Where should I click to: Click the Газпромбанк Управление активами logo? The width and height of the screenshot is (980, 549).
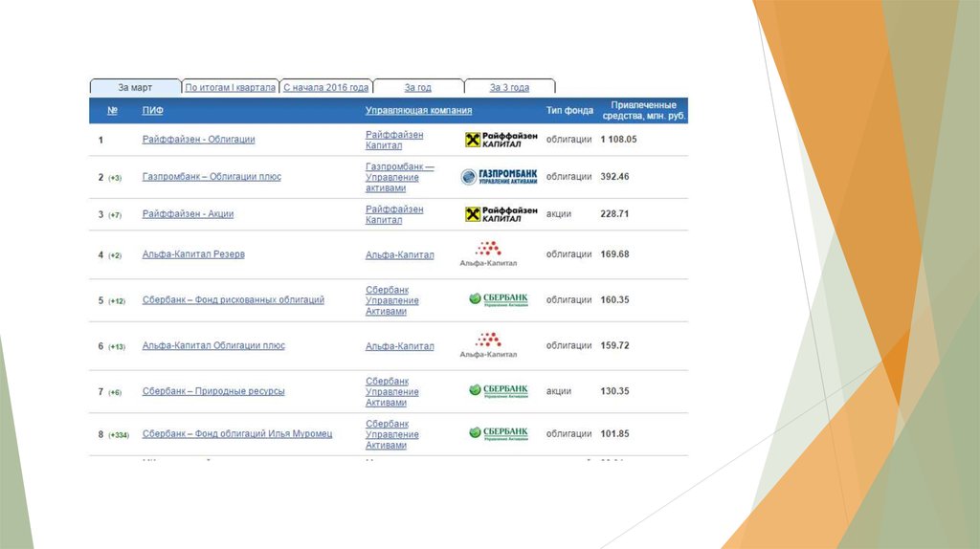pos(499,177)
